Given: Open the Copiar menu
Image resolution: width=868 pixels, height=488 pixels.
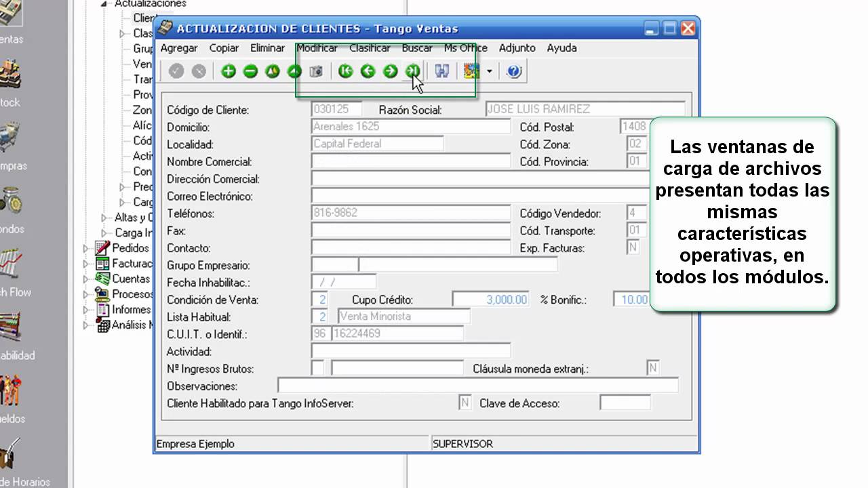Looking at the screenshot, I should point(224,48).
